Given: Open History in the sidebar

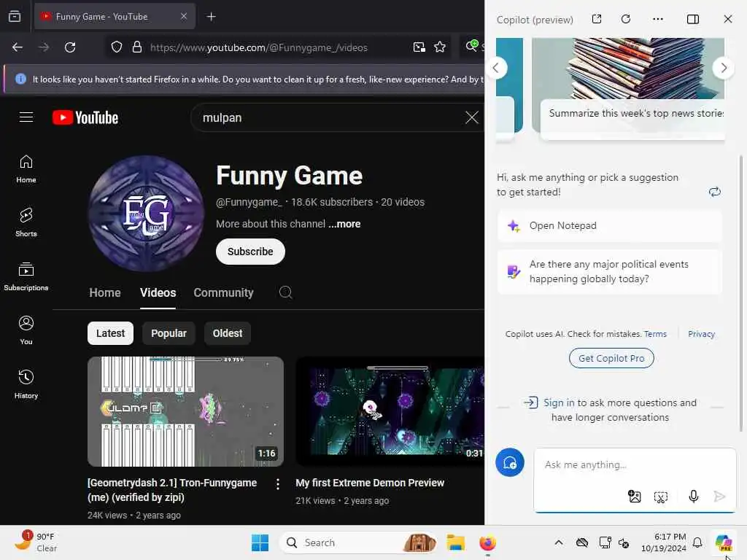Looking at the screenshot, I should point(26,384).
